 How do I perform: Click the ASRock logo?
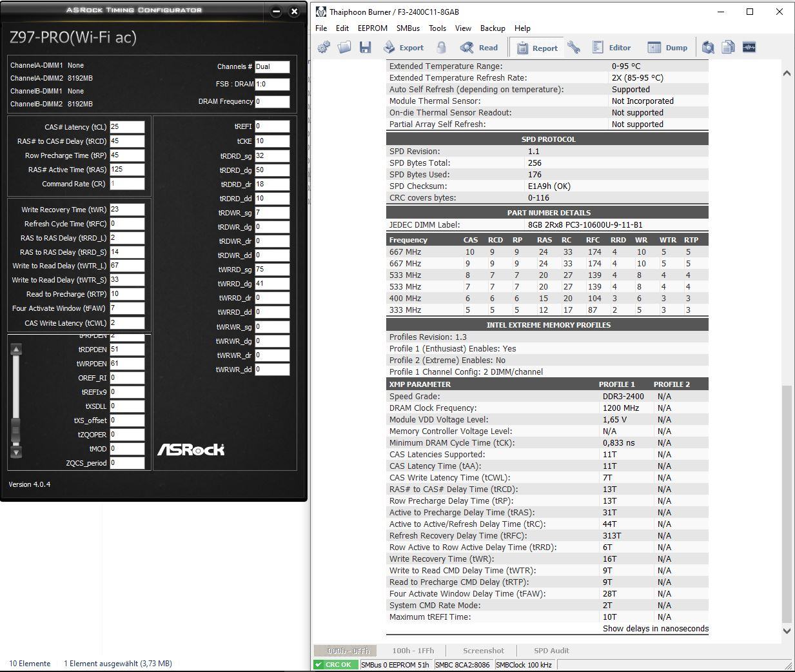tap(191, 450)
